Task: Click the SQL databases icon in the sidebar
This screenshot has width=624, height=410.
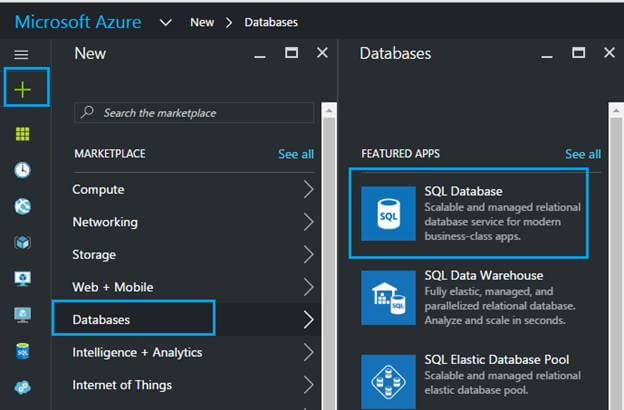Action: [x=22, y=351]
